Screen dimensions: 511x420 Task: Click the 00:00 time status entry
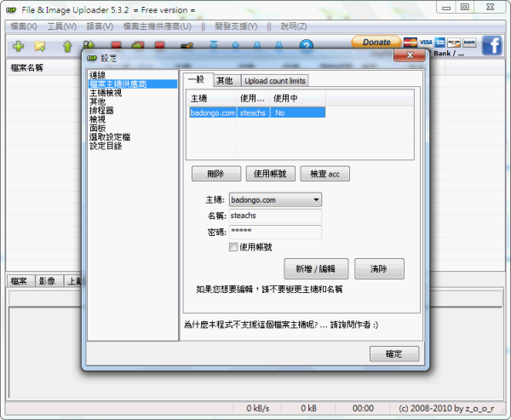coord(363,408)
